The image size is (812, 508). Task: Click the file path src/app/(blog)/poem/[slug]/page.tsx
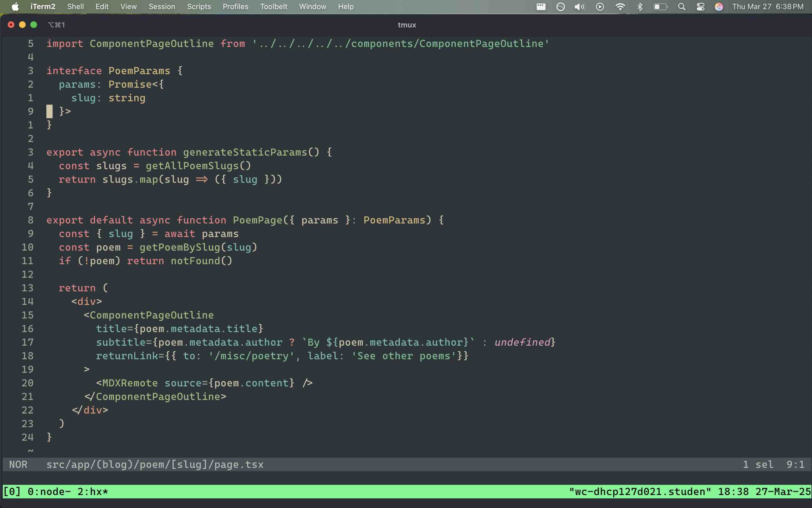[x=155, y=464]
